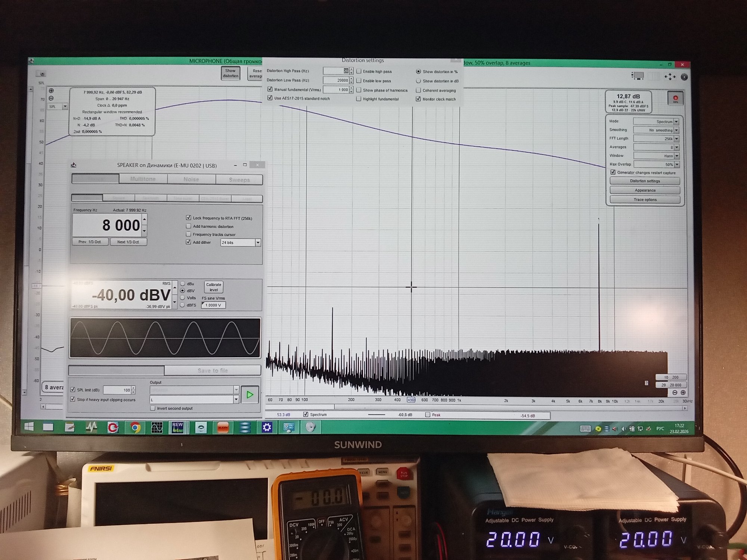Click the Next 1/3 Oct button
The image size is (747, 560).
tap(128, 242)
